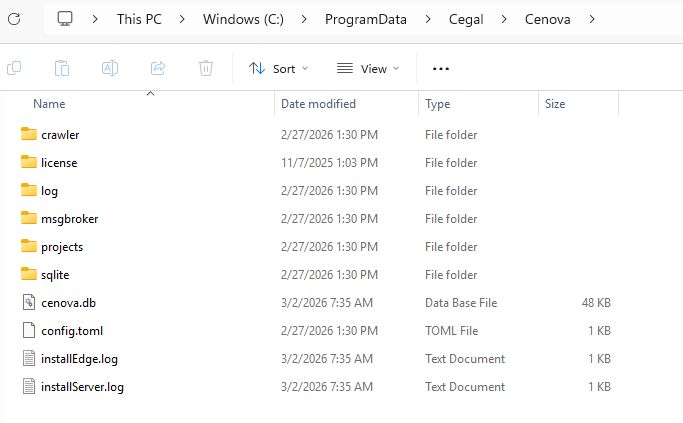The image size is (683, 423).
Task: Sort by Size column header
Action: [x=555, y=104]
